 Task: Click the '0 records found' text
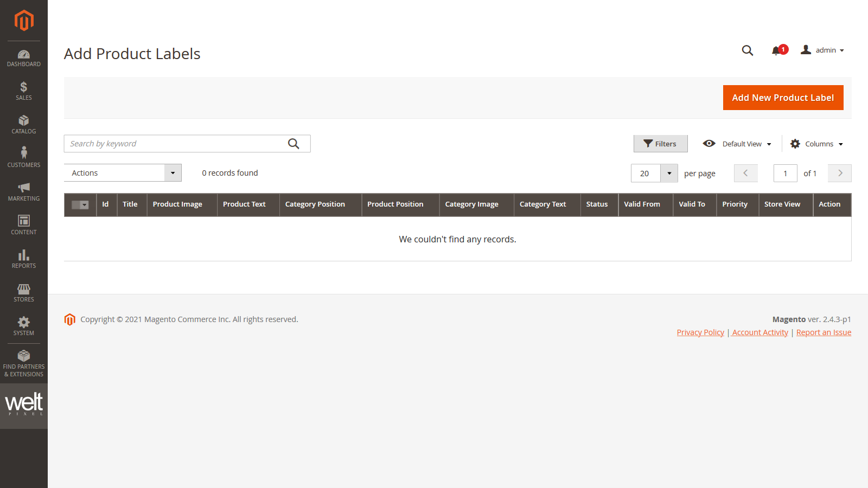pos(230,173)
